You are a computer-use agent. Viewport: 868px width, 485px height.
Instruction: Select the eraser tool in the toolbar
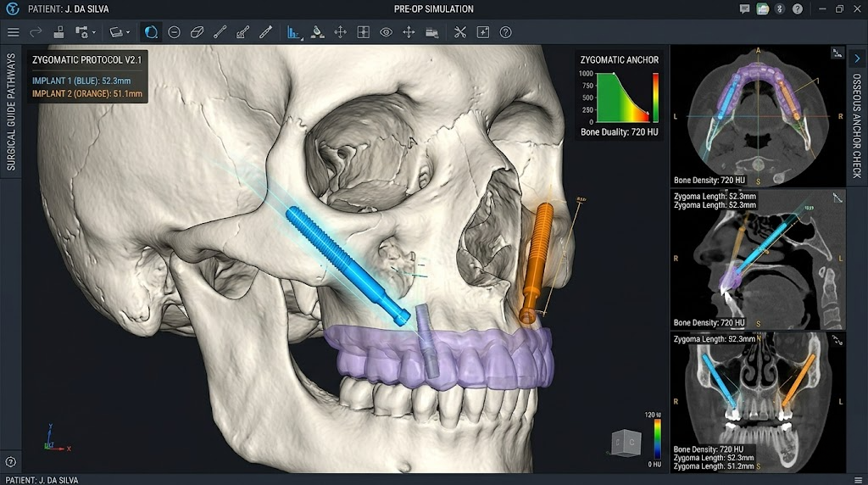pyautogui.click(x=197, y=32)
